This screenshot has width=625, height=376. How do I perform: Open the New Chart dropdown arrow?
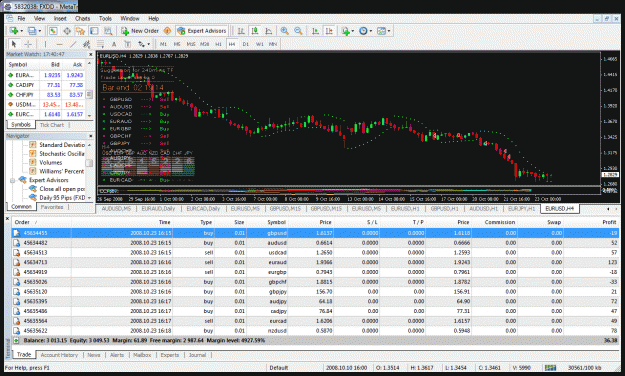pos(22,31)
